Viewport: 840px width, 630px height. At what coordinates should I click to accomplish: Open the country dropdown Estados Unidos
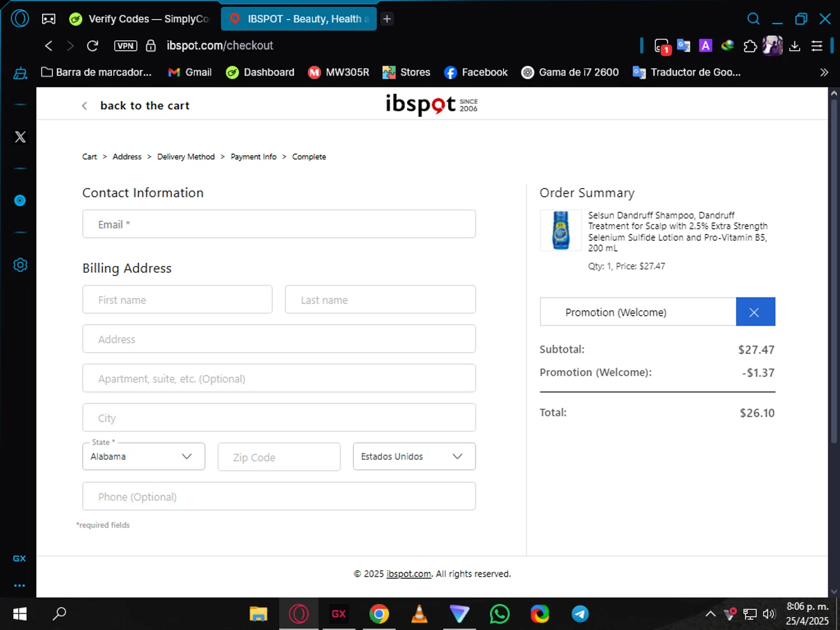[x=414, y=456]
